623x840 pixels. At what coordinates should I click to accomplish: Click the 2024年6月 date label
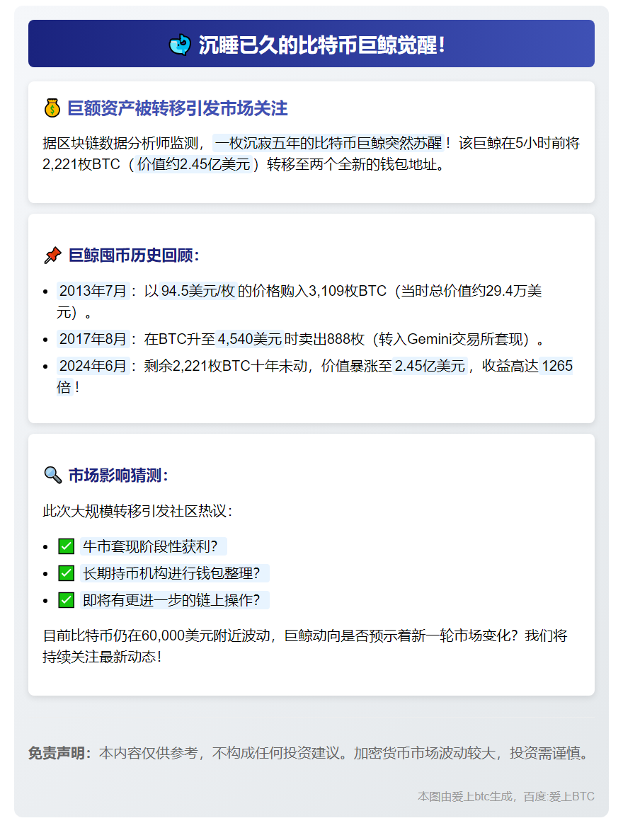[x=93, y=366]
